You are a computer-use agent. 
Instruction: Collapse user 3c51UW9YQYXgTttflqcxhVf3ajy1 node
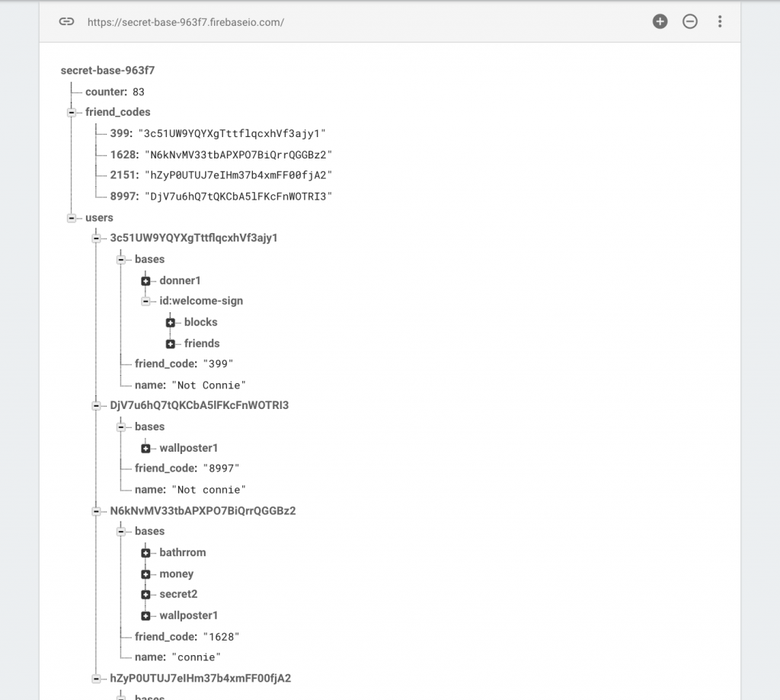point(96,238)
